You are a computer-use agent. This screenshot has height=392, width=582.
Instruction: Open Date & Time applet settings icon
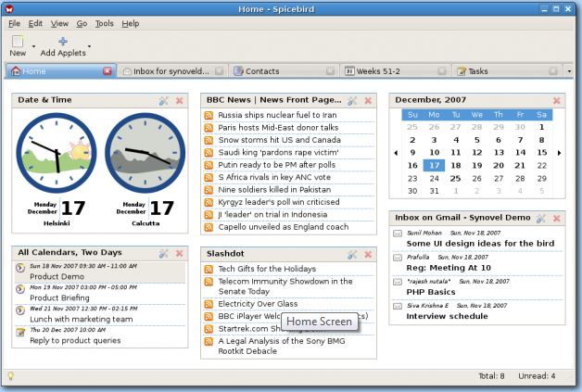pos(164,101)
